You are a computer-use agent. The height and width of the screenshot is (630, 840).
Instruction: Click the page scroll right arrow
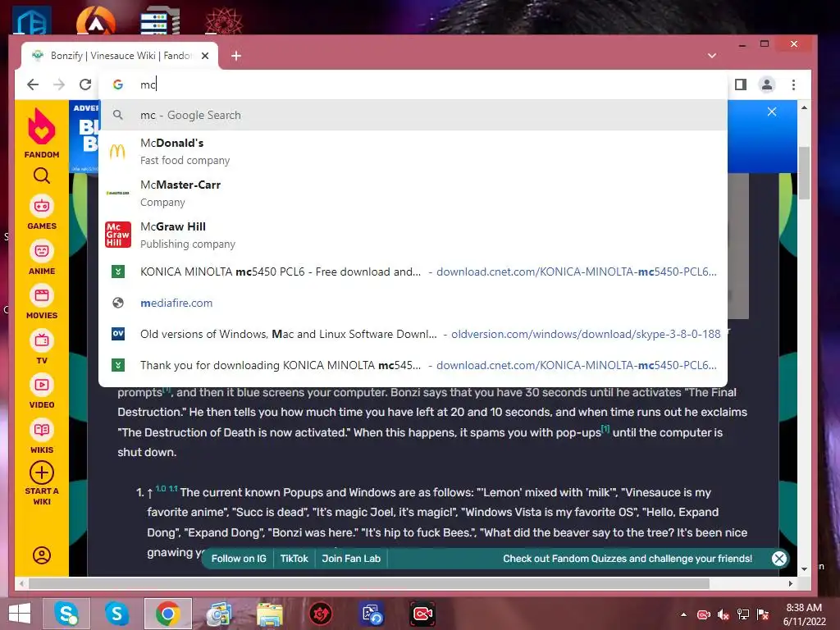click(x=791, y=583)
